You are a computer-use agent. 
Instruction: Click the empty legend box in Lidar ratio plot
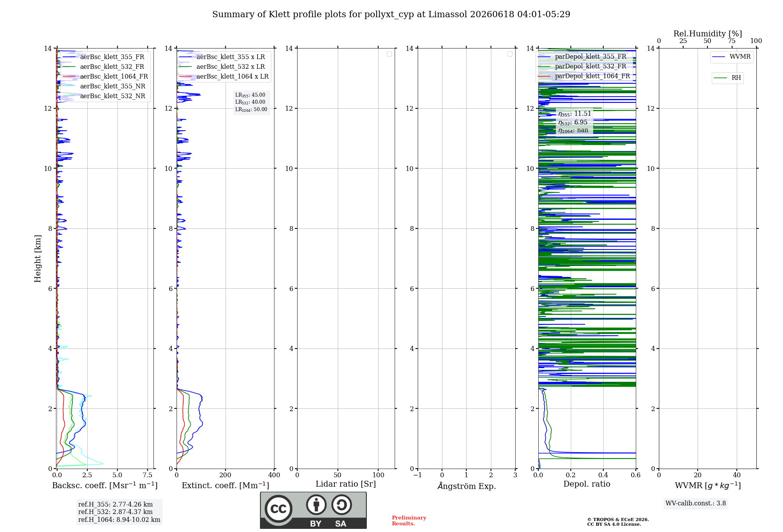tap(389, 54)
